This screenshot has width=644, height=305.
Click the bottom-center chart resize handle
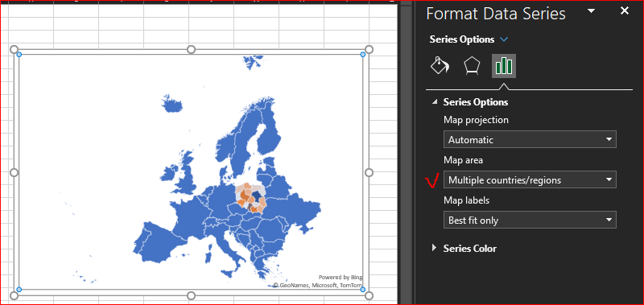coord(191,295)
